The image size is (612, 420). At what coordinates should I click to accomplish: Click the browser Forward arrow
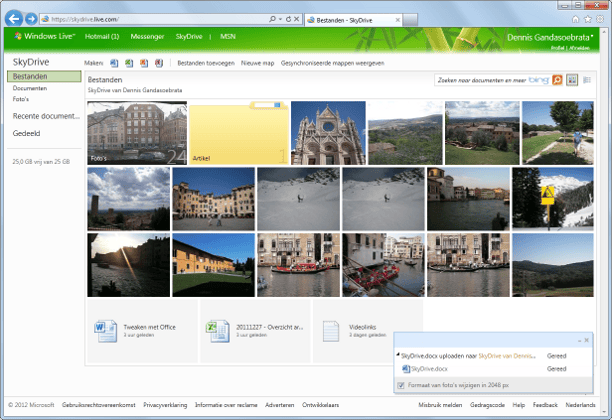(31, 19)
